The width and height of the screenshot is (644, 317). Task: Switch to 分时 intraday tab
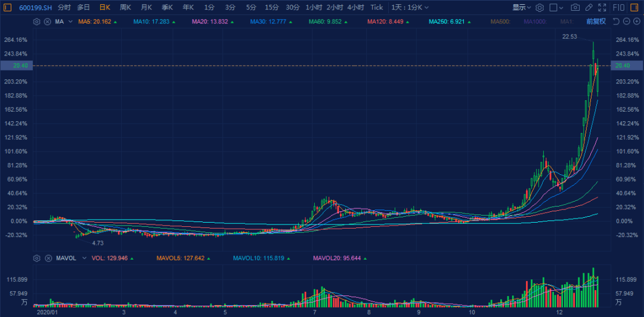tap(64, 7)
